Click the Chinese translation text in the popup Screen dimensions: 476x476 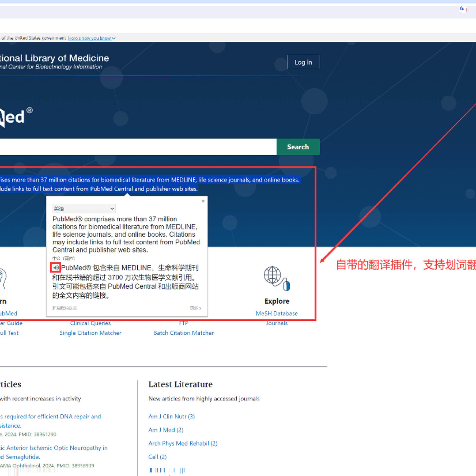coord(125,282)
